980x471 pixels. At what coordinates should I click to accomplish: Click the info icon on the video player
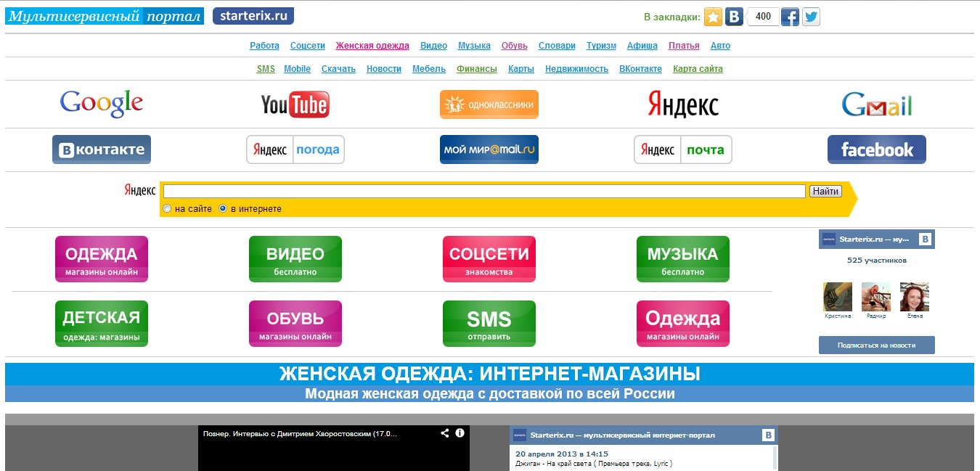pyautogui.click(x=460, y=433)
